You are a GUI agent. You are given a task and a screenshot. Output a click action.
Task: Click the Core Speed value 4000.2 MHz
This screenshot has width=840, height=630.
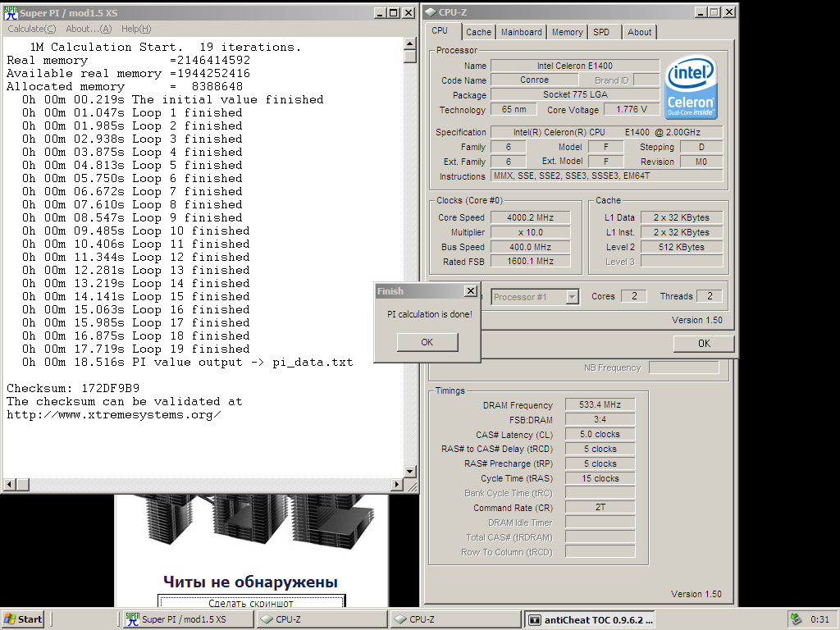click(531, 217)
